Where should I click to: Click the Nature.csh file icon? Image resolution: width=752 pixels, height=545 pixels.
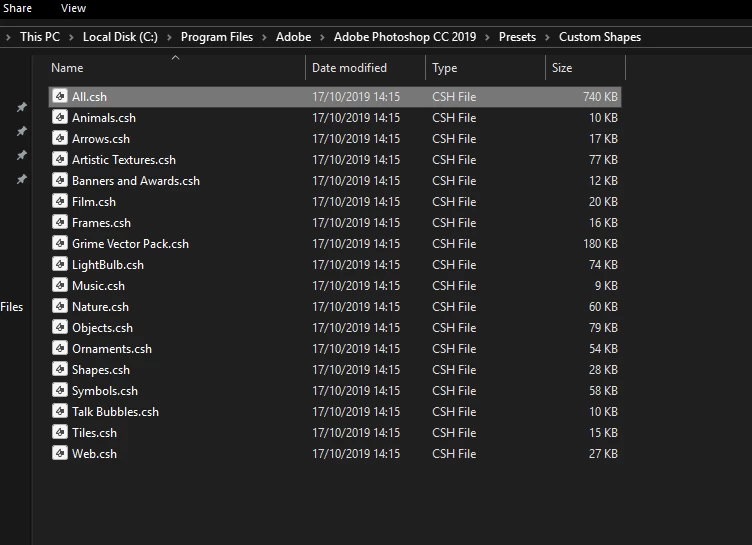(x=60, y=306)
